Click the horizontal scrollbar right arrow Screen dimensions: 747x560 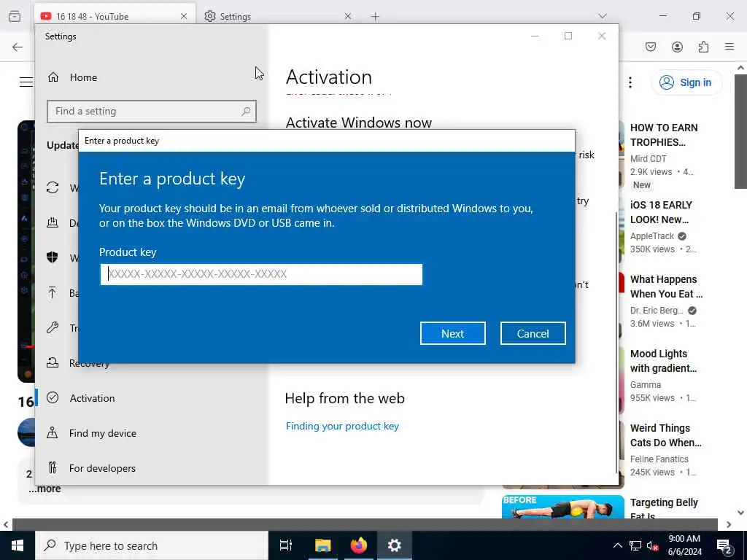729,524
